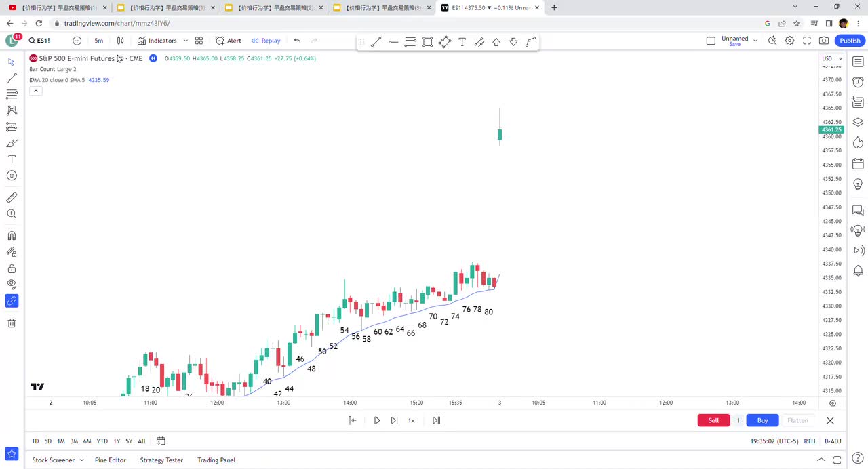Undo the last chart action
This screenshot has width=868, height=469.
pyautogui.click(x=297, y=41)
